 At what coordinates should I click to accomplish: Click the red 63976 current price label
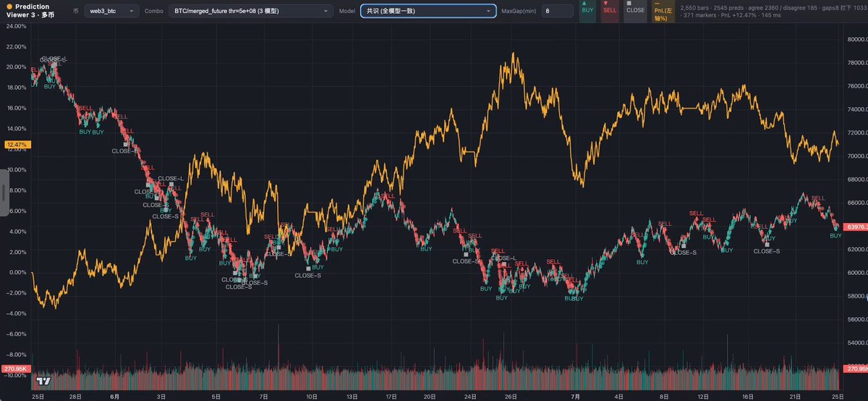(856, 227)
